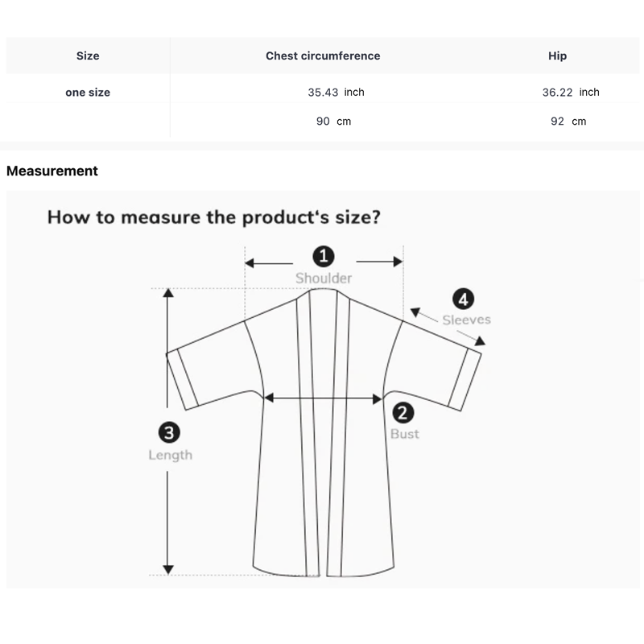The image size is (644, 644).
Task: Select the Hip column header
Action: click(x=557, y=56)
